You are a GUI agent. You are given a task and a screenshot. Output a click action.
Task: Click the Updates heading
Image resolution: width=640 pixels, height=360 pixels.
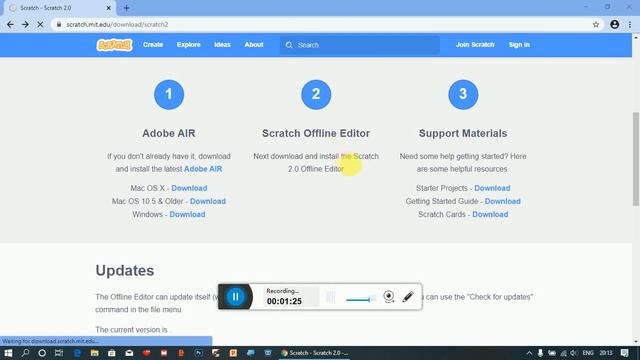(125, 271)
